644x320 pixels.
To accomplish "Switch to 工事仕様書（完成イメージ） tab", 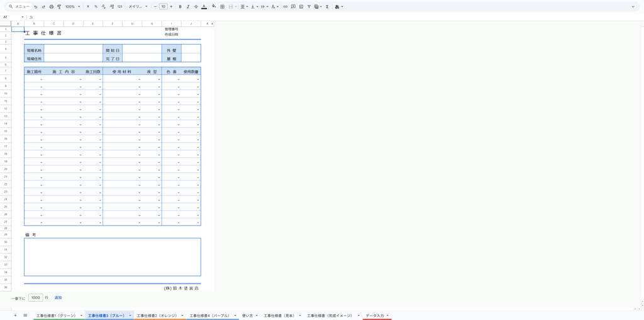I will [x=330, y=316].
